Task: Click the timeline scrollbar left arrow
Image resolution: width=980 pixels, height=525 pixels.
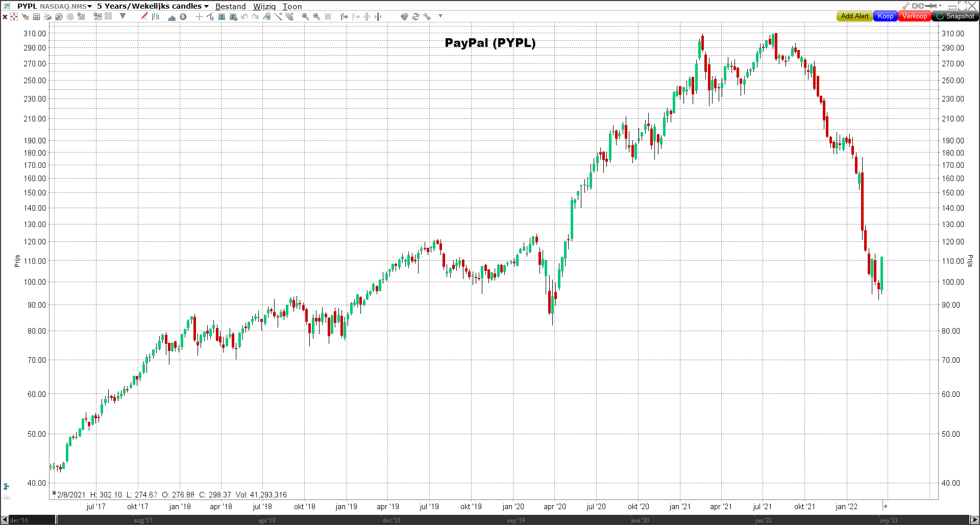Action: coord(5,520)
